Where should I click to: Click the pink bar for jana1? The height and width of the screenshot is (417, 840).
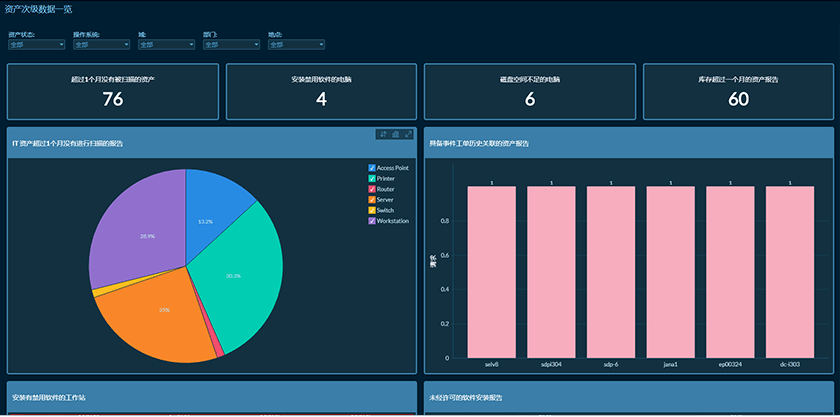671,272
